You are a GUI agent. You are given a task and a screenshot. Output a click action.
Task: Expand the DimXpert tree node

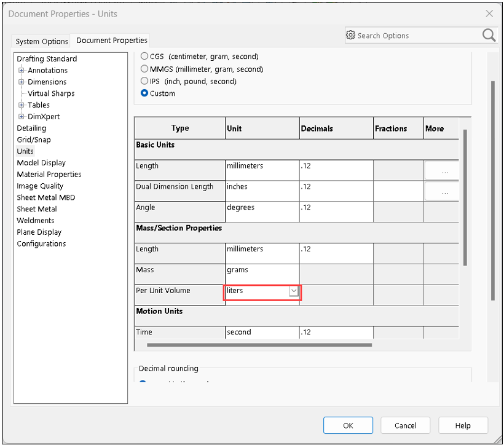point(22,116)
